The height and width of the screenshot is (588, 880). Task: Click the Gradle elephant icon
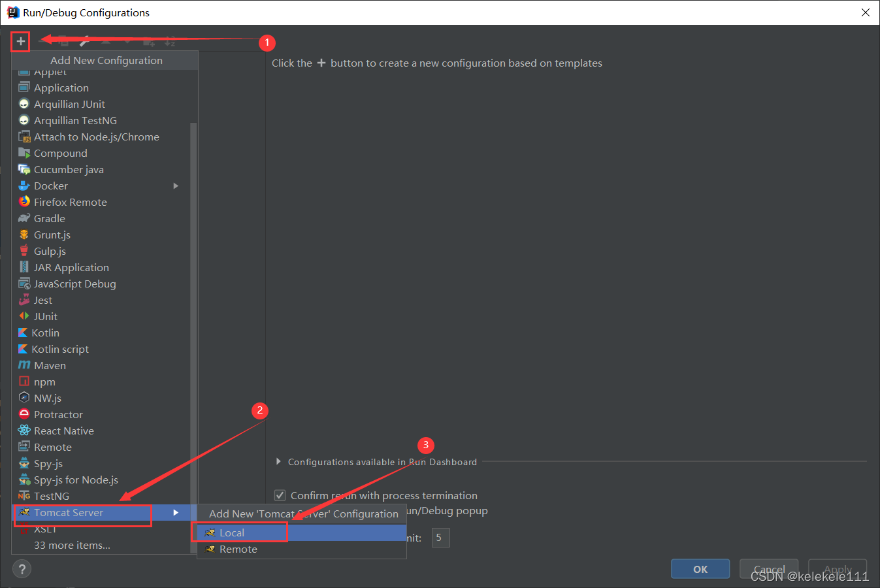24,218
